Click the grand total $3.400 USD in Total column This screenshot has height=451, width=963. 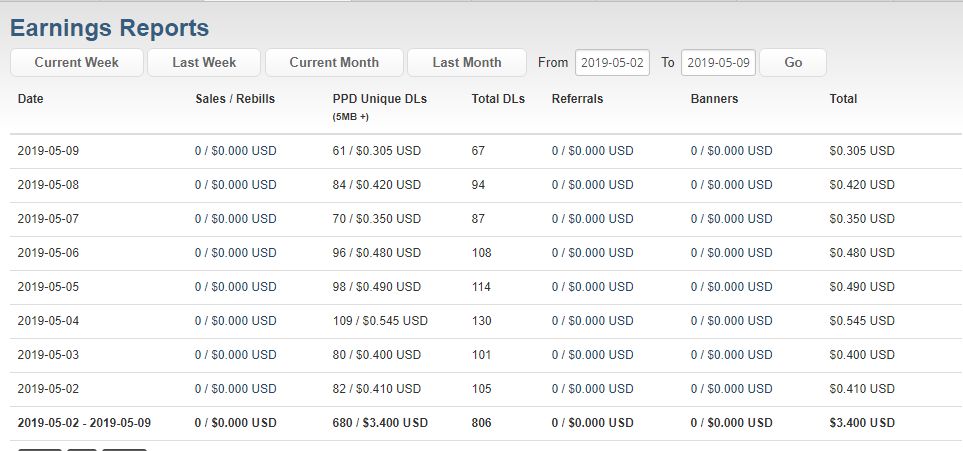click(862, 423)
